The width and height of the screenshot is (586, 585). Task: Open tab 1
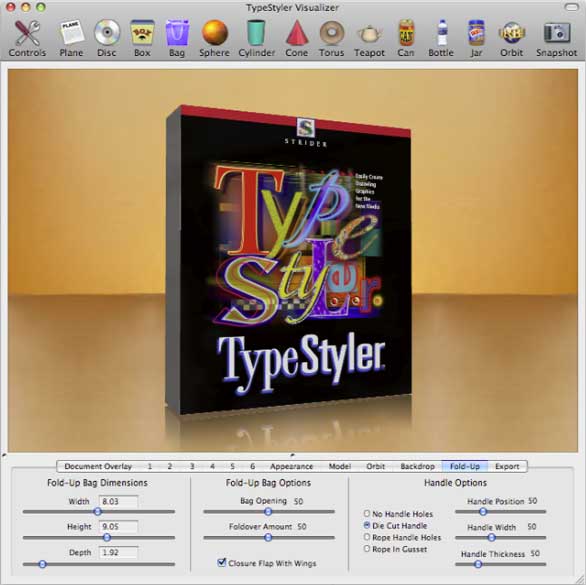pyautogui.click(x=149, y=466)
